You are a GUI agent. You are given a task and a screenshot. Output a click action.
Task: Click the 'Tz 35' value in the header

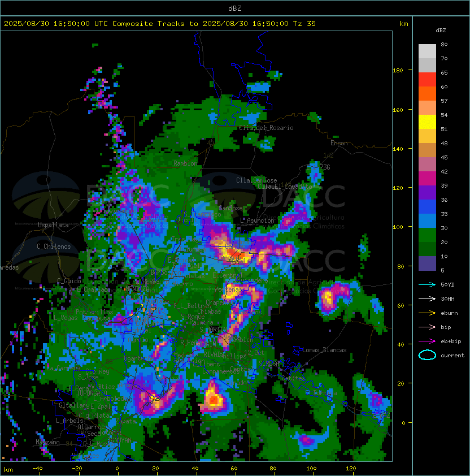tap(304, 24)
